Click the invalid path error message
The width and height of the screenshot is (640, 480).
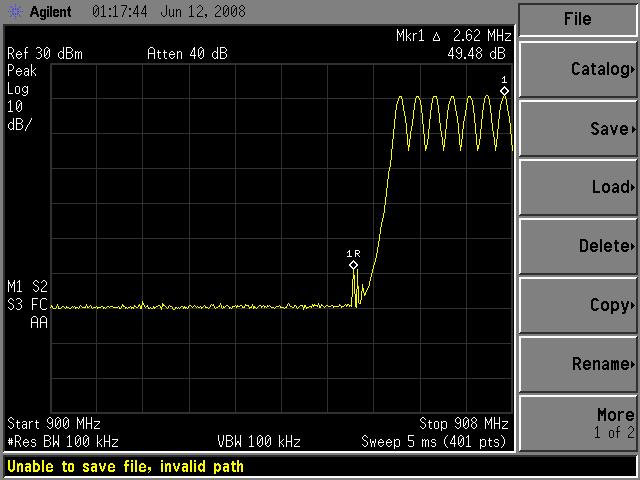(126, 466)
